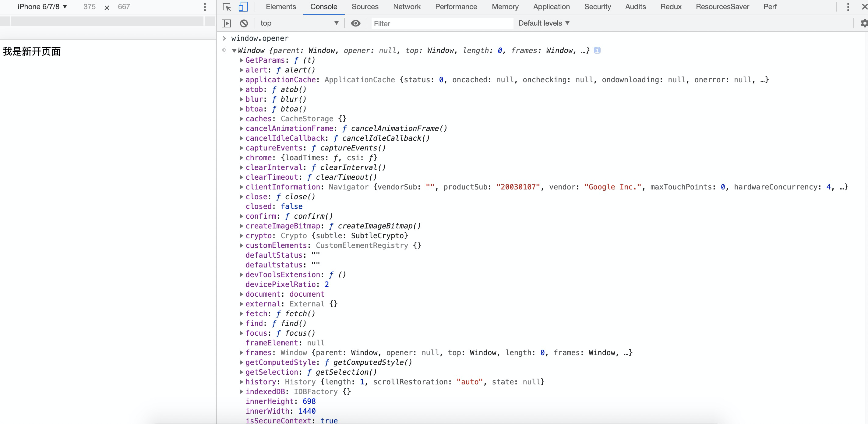Expand the fetch function entry
The height and width of the screenshot is (424, 868).
tap(241, 314)
